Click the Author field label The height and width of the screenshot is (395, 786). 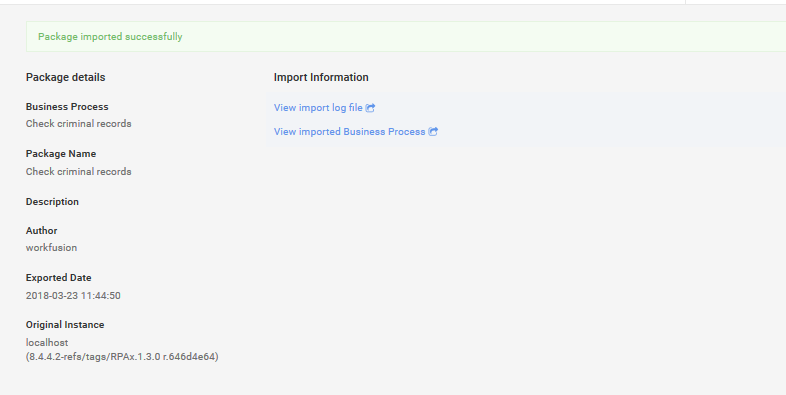[42, 231]
